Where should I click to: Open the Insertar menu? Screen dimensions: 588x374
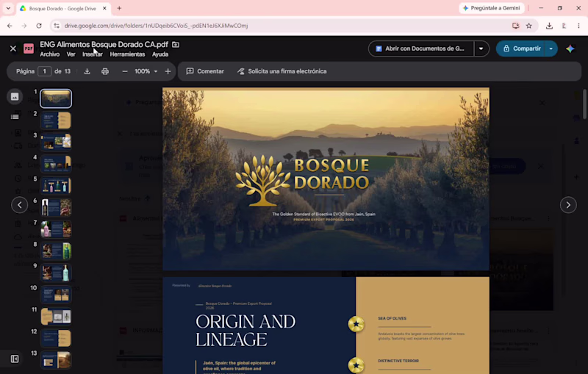click(x=93, y=54)
